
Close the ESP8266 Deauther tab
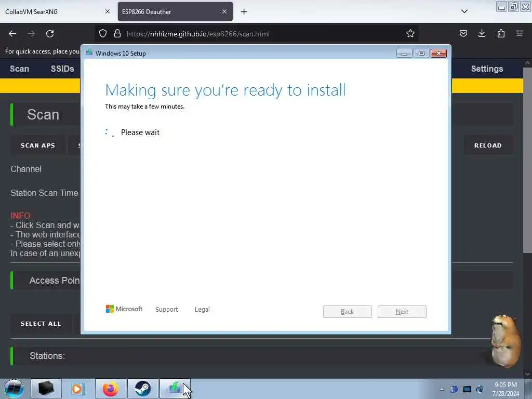point(224,11)
